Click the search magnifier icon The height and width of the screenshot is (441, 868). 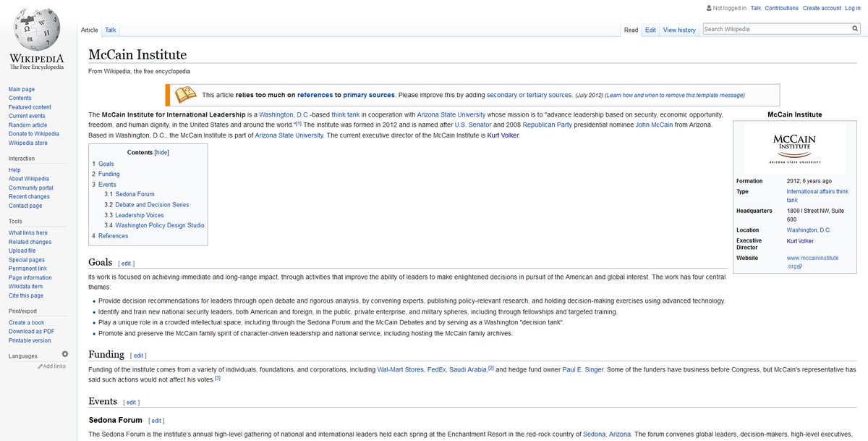pyautogui.click(x=854, y=29)
